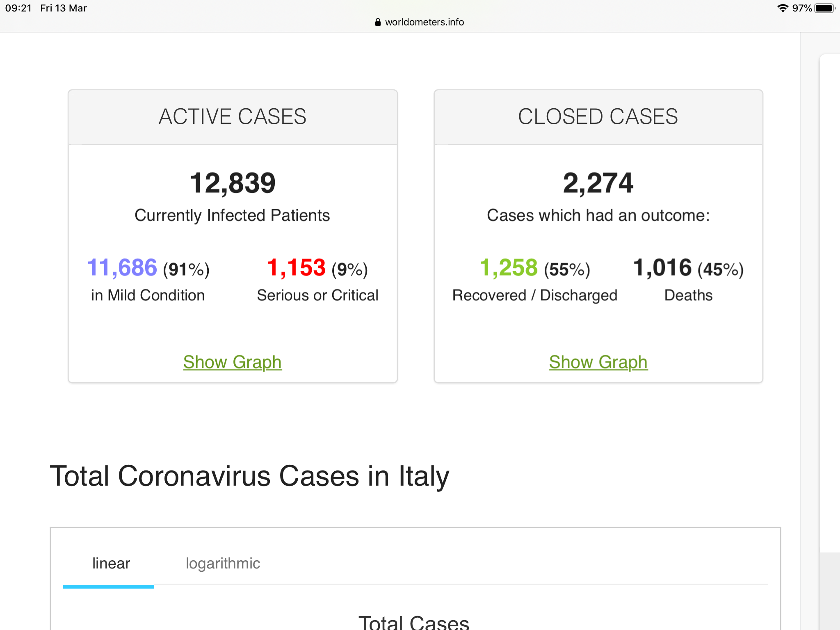Select the 1,258 recovered number
Viewport: 840px width, 630px height.
tap(509, 268)
